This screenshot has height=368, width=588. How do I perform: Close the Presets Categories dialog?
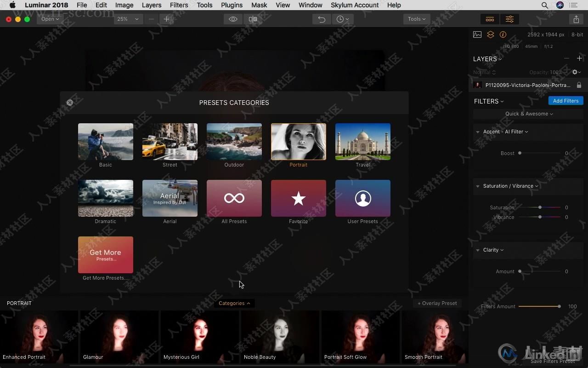70,103
